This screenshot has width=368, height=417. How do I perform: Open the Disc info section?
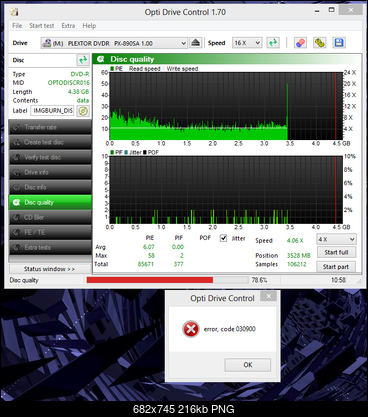coord(50,187)
